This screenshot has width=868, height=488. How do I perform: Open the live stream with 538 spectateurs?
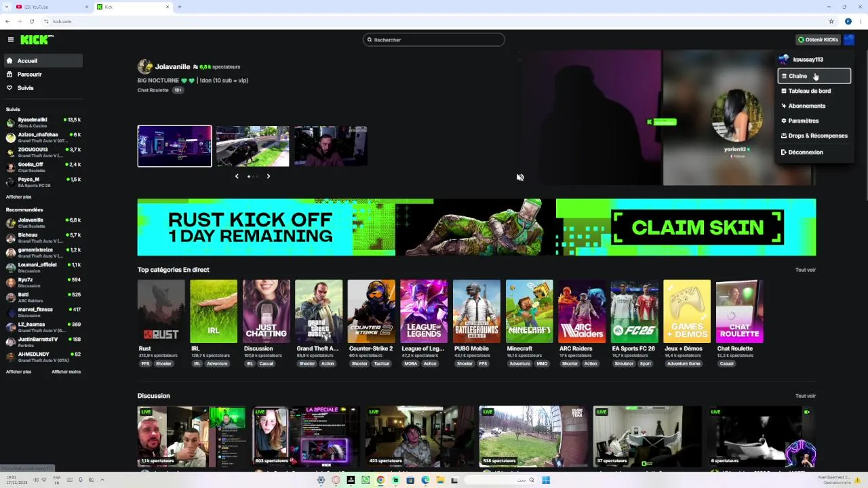(x=533, y=437)
